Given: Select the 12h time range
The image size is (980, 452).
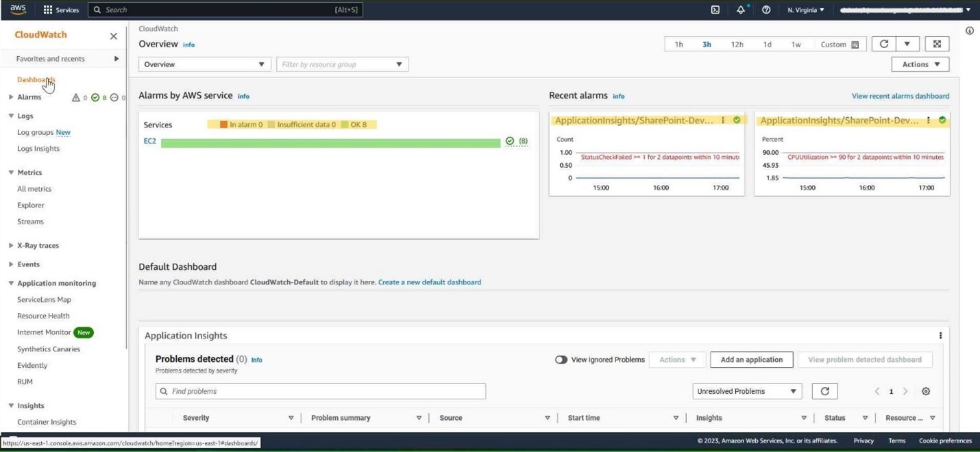Looking at the screenshot, I should 737,45.
